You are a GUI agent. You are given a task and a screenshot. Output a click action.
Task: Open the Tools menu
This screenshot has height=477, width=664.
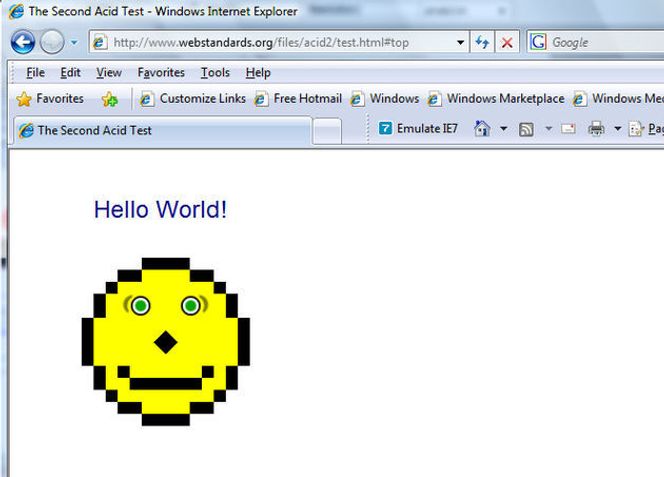pos(215,72)
